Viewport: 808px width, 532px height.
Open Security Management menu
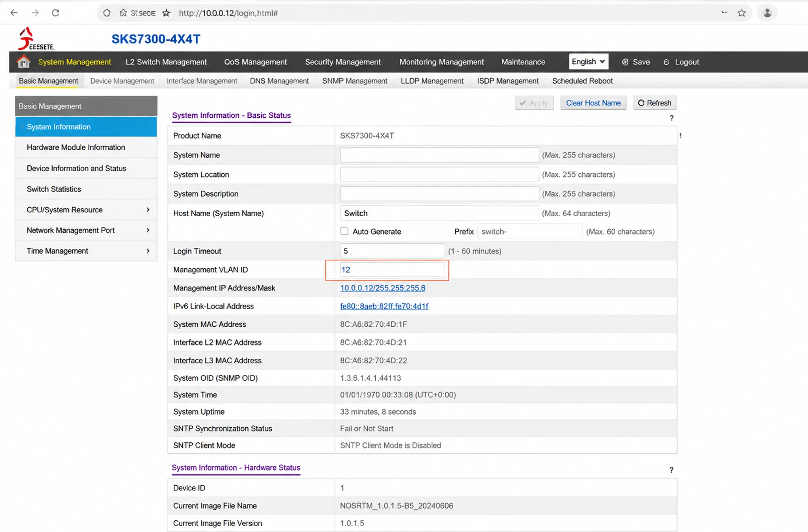[x=343, y=62]
